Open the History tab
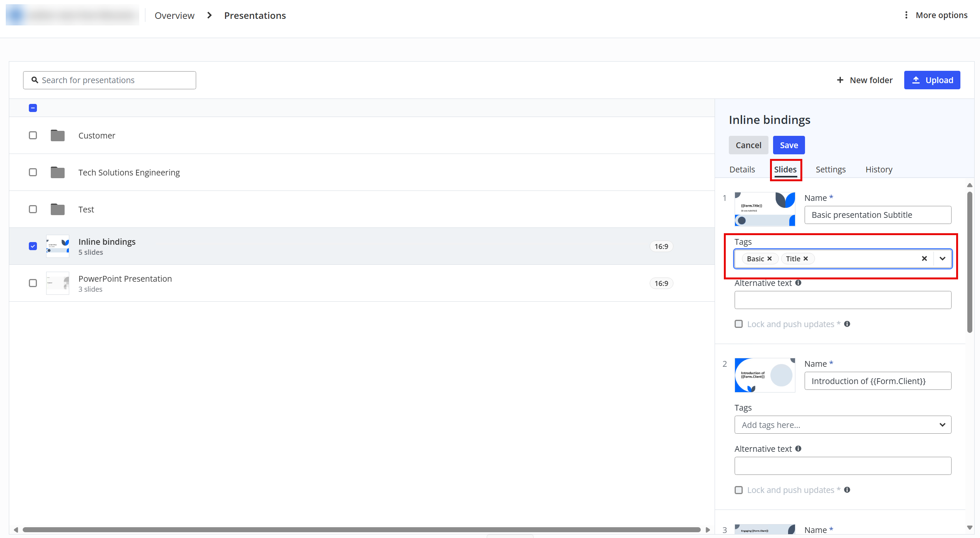Image resolution: width=980 pixels, height=538 pixels. click(x=879, y=169)
